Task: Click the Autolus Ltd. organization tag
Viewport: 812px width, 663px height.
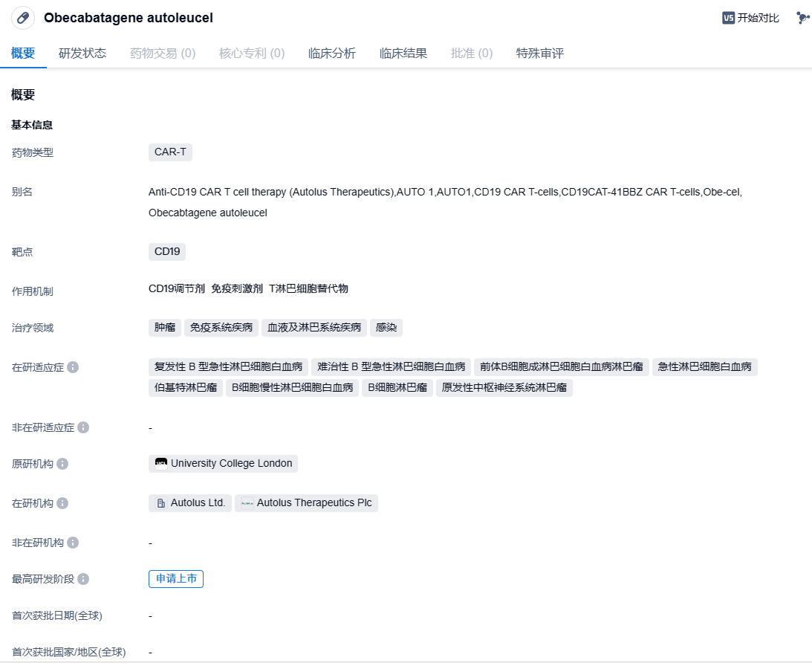Action: pyautogui.click(x=190, y=503)
